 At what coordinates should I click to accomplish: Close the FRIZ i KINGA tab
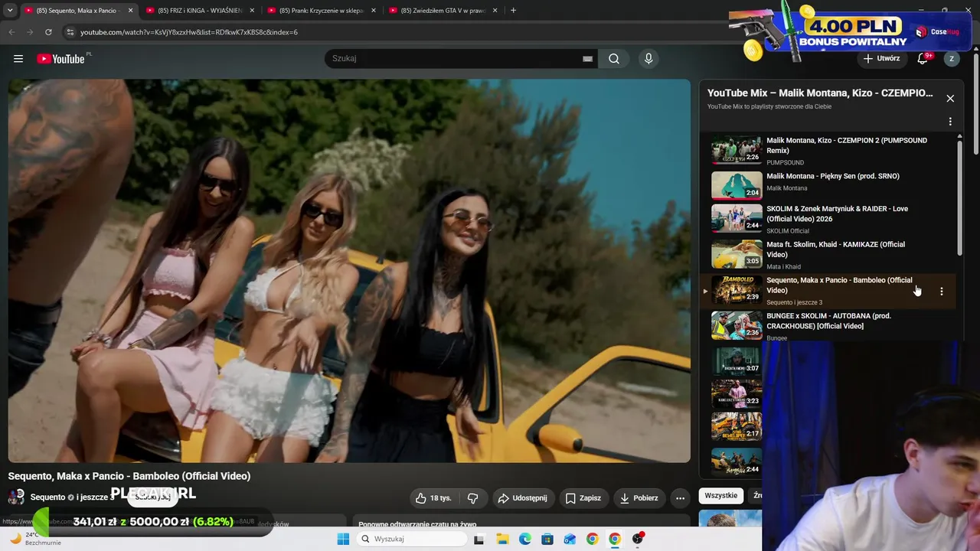[252, 11]
